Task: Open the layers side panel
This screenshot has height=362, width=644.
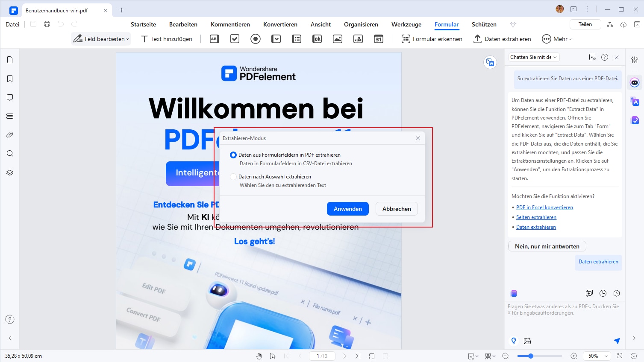Action: point(10,172)
